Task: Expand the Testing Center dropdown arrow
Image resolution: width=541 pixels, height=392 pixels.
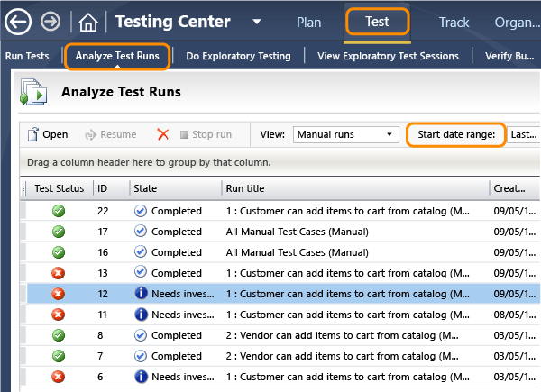Action: pyautogui.click(x=256, y=22)
